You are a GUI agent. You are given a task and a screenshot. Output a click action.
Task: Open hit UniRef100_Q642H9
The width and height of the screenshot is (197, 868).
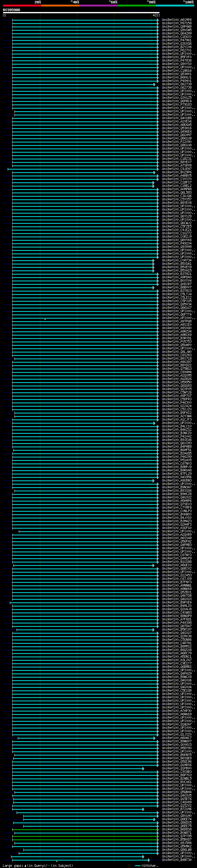pyautogui.click(x=177, y=33)
